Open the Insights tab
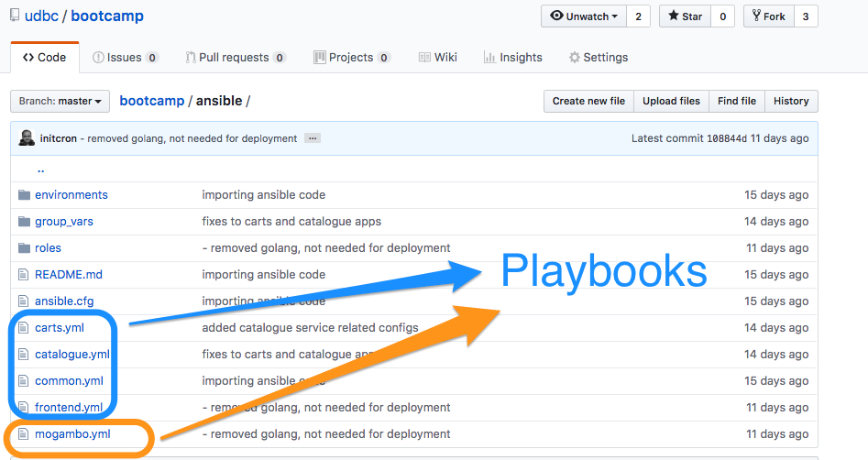868x460 pixels. coord(512,58)
